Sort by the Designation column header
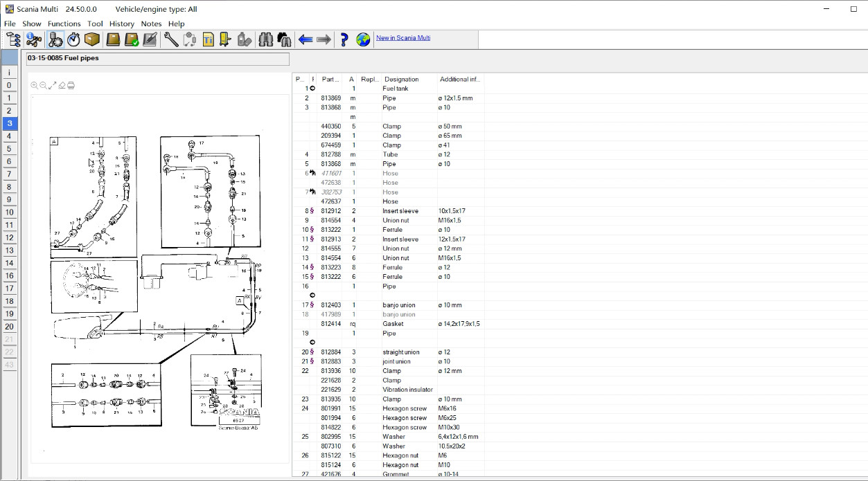The width and height of the screenshot is (868, 481). click(409, 80)
